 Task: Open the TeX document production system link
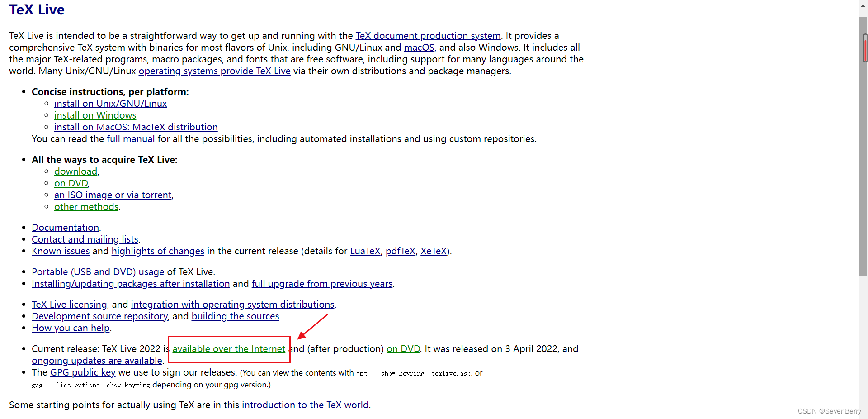point(428,36)
